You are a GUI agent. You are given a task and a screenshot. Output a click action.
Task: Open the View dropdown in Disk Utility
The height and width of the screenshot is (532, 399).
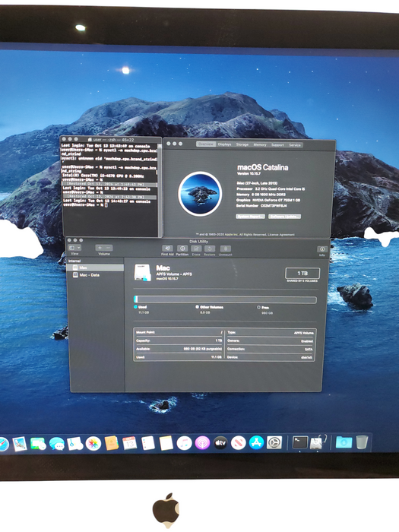click(74, 248)
